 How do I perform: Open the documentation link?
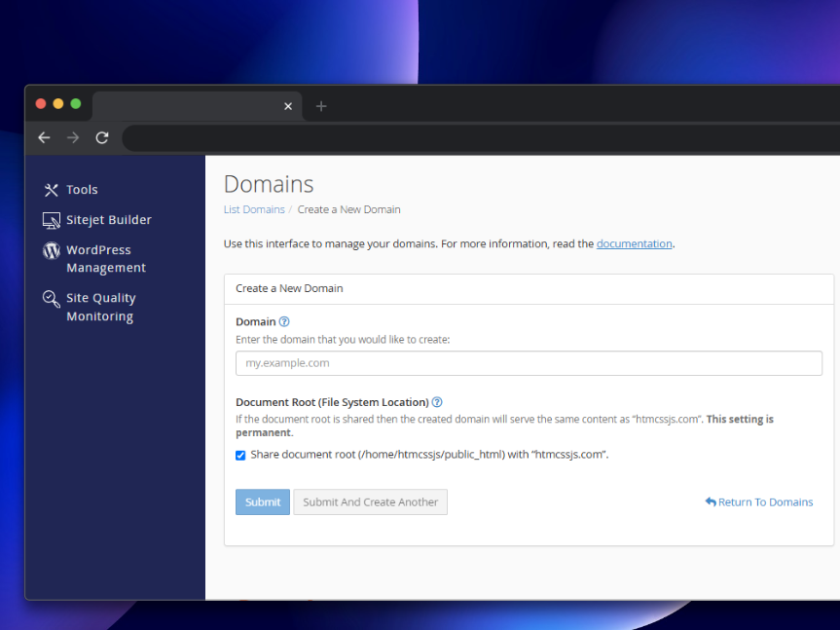tap(634, 243)
